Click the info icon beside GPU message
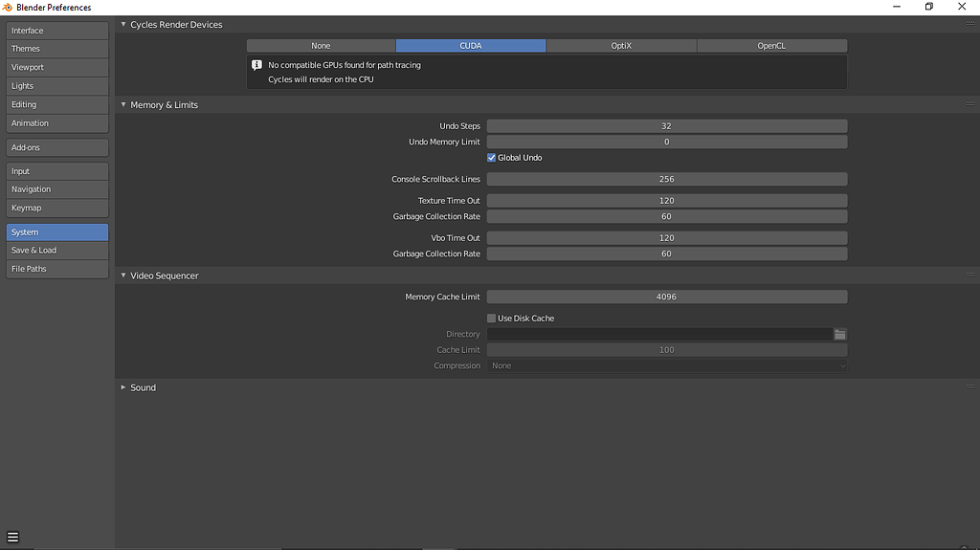The width and height of the screenshot is (980, 550). 256,65
